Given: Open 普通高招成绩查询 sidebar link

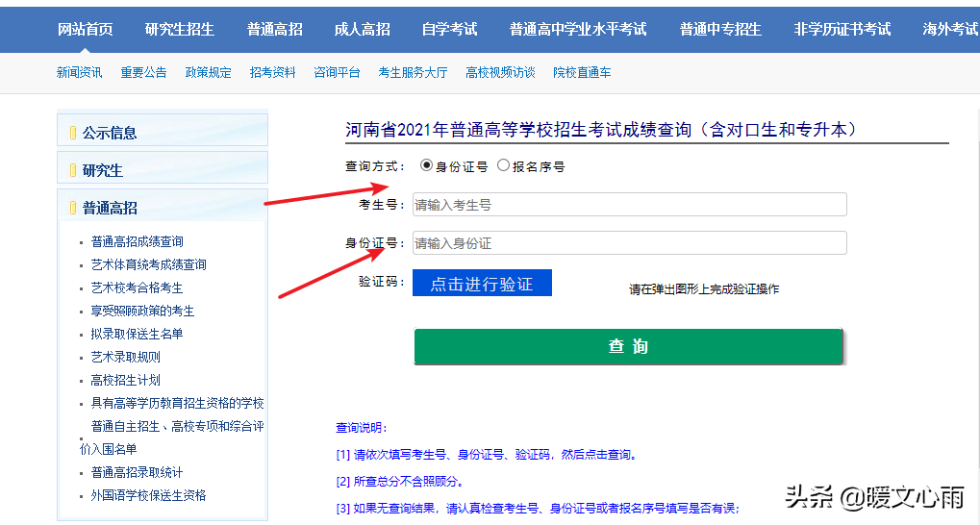Looking at the screenshot, I should pyautogui.click(x=137, y=241).
